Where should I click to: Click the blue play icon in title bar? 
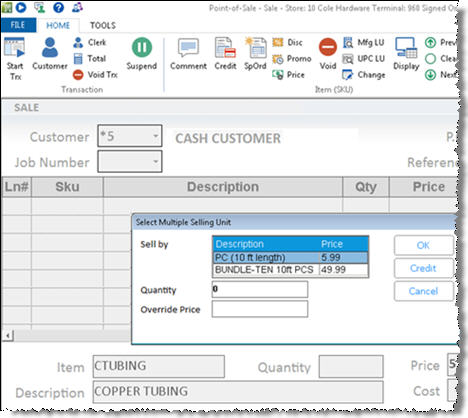click(21, 7)
